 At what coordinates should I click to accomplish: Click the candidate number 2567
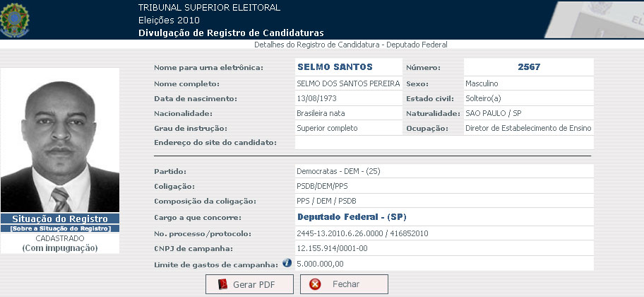[x=528, y=67]
